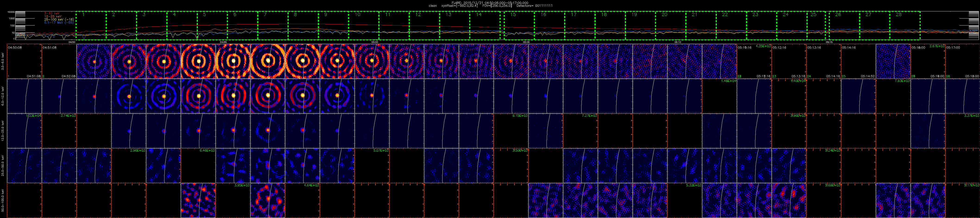The height and width of the screenshot is (218, 980).
Task: Click the green 1.48E+04 value
Action: click(728, 81)
